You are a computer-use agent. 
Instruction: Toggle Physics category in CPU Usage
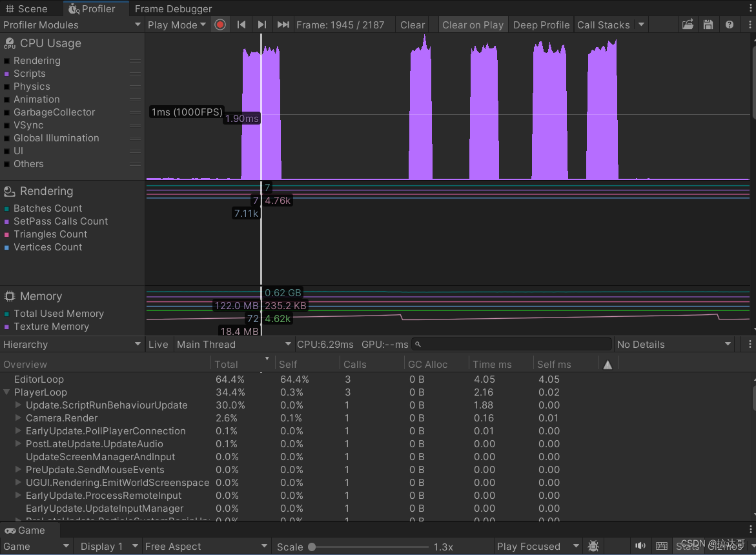(6, 86)
